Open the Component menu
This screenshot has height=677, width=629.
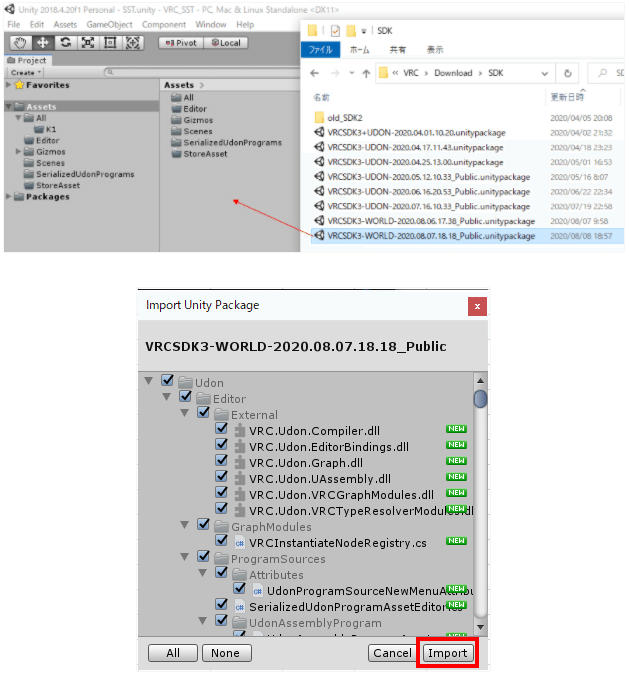tap(164, 25)
